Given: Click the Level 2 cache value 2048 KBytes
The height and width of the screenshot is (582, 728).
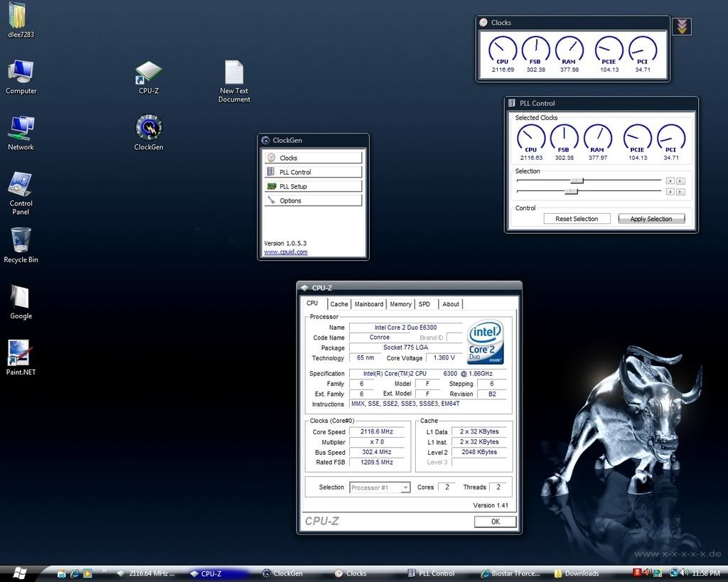Looking at the screenshot, I should tap(479, 452).
